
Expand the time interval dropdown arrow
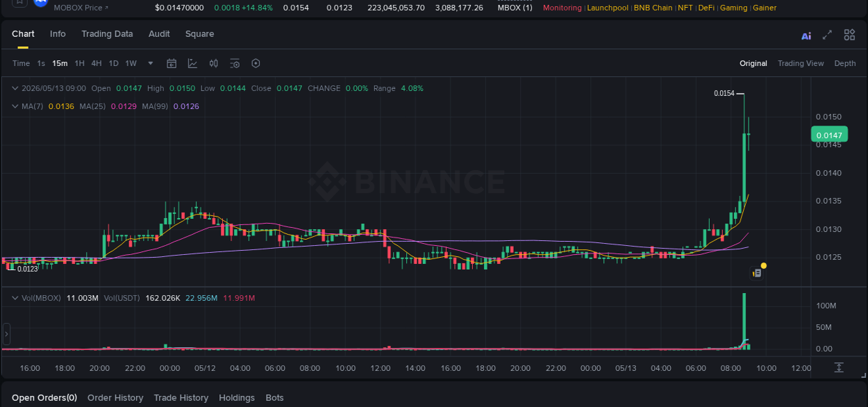151,63
